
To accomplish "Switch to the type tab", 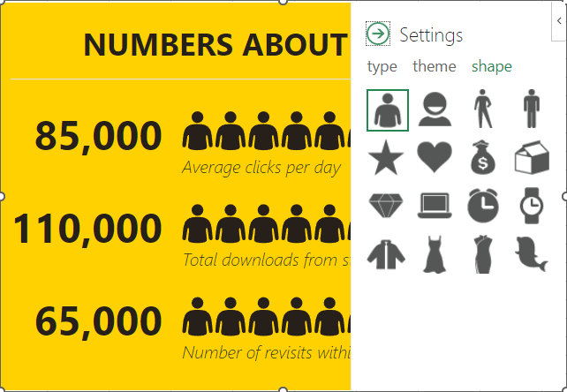I will pyautogui.click(x=382, y=66).
